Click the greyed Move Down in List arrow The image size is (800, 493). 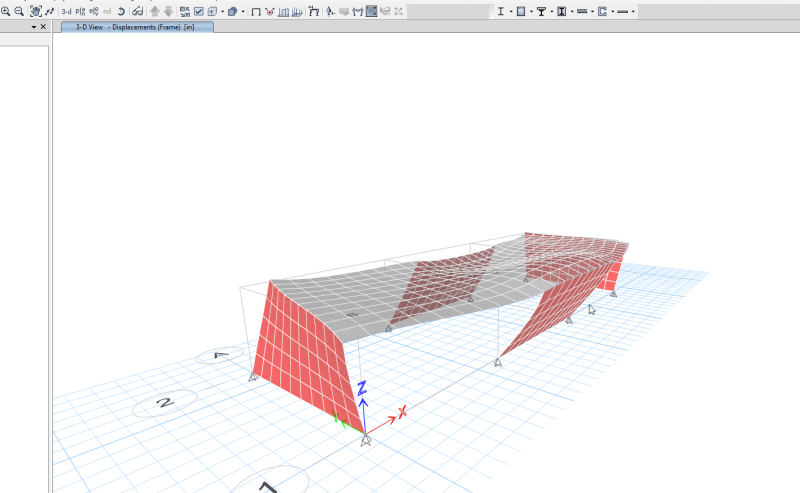168,11
